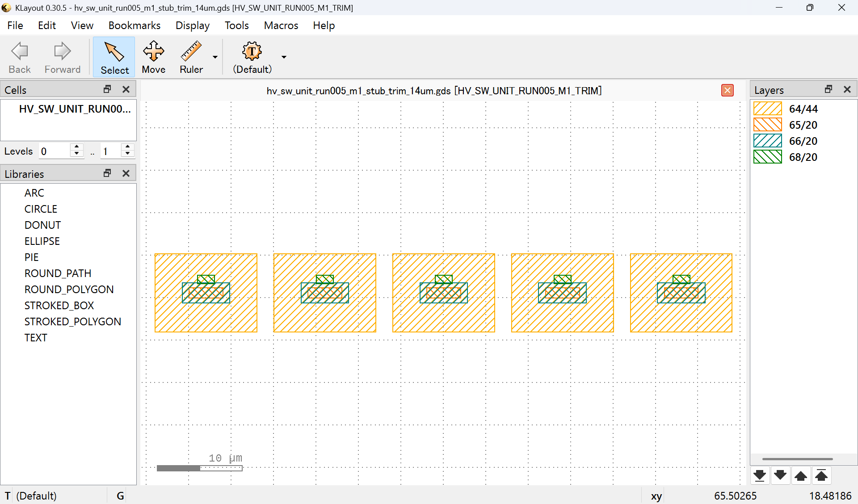Activate the Ruler tool

(x=191, y=57)
